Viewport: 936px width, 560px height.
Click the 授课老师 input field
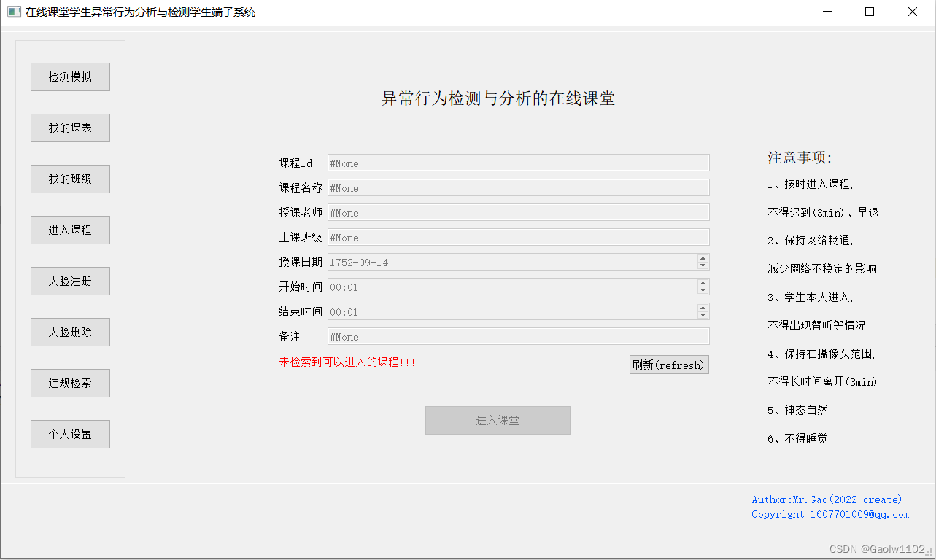coord(518,212)
